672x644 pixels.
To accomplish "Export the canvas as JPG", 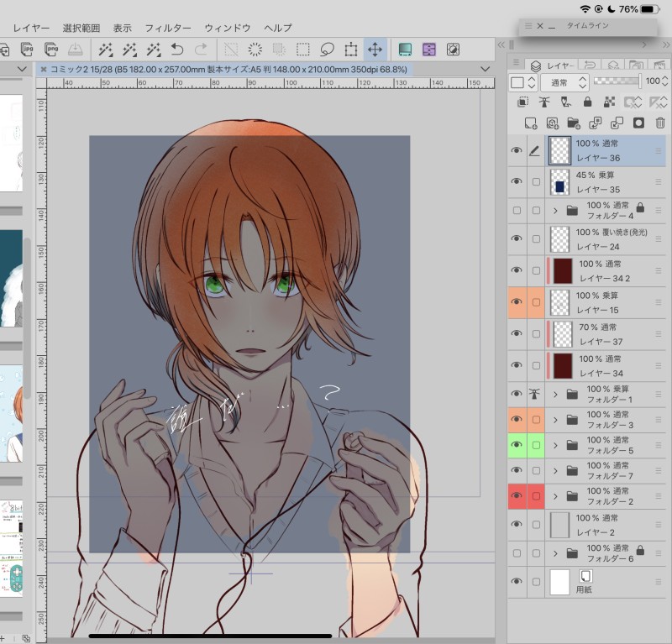I will pyautogui.click(x=27, y=50).
